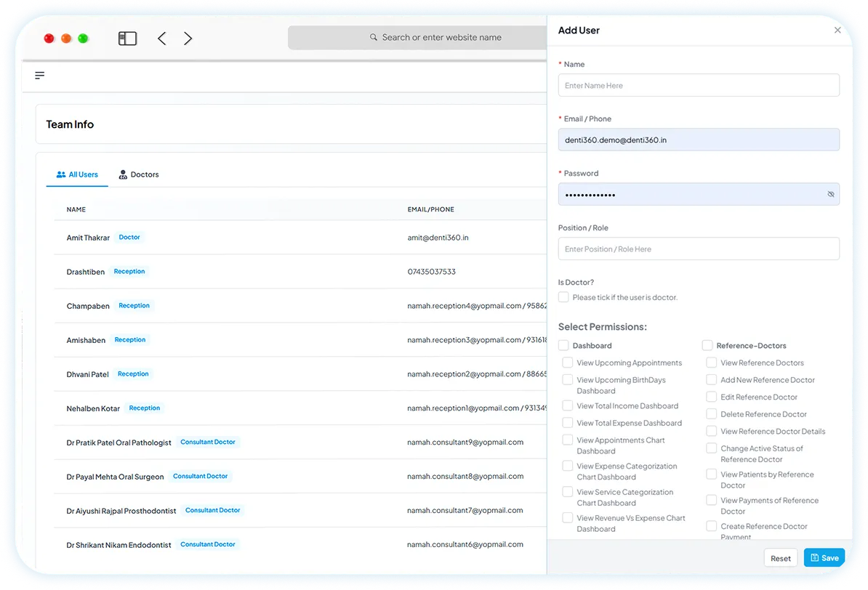Click the Reception tag beside Drashtiben
868x590 pixels.
click(129, 271)
